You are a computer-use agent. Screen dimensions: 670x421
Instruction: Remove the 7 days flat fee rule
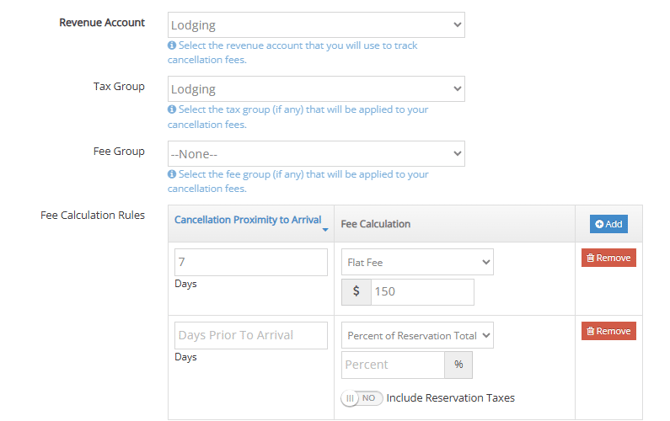pyautogui.click(x=608, y=258)
